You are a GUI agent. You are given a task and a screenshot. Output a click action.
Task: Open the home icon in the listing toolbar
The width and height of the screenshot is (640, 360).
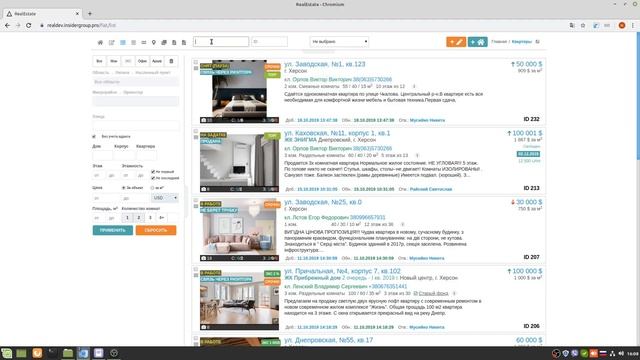coord(100,42)
